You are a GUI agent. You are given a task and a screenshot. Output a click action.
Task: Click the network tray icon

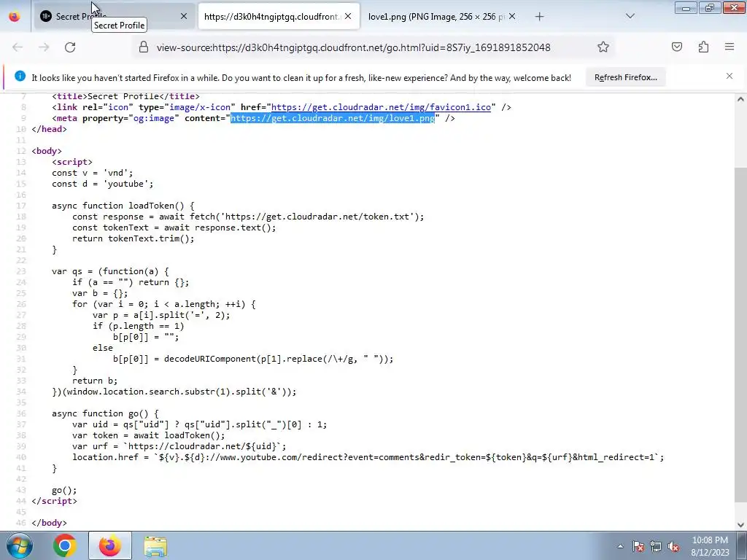[x=656, y=546]
